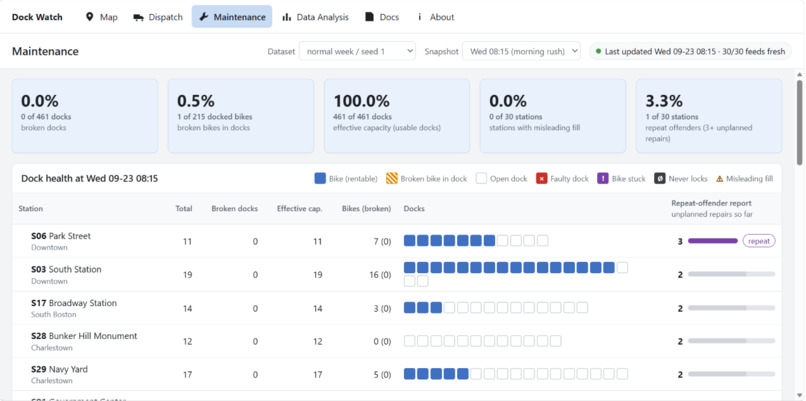Click the striped Broken bike in dock icon

pos(392,178)
